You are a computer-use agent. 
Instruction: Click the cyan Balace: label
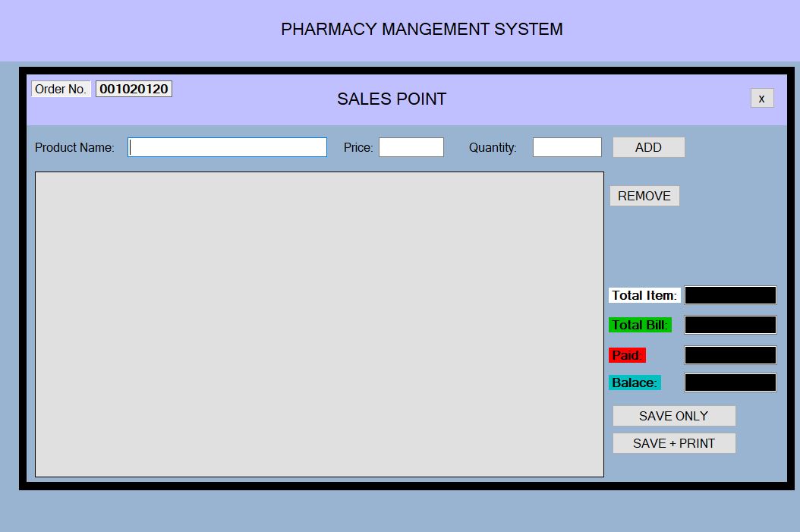pyautogui.click(x=635, y=382)
